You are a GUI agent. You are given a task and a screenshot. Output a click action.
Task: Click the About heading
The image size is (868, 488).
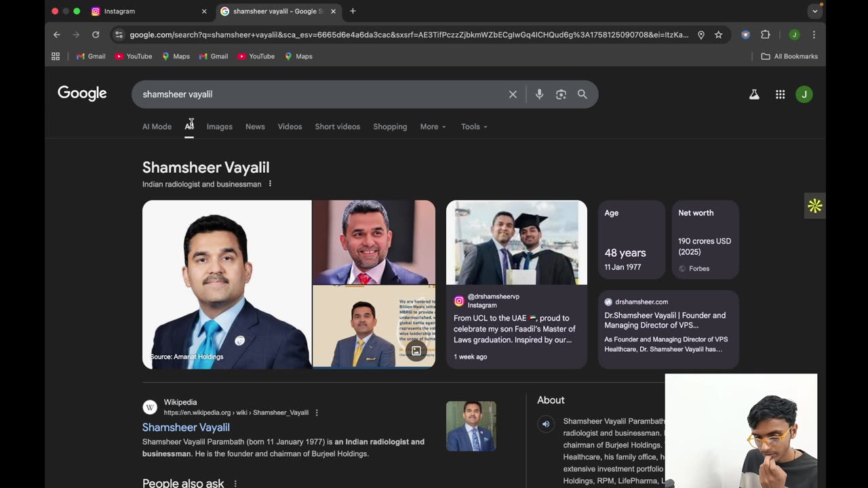tap(551, 400)
